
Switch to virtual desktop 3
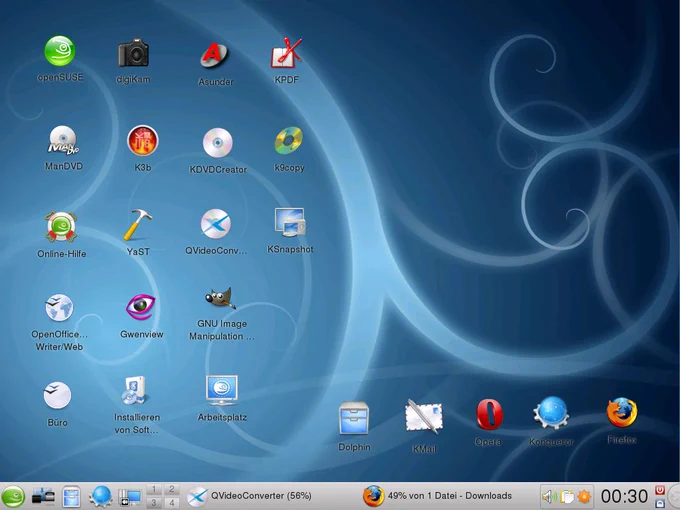point(154,503)
